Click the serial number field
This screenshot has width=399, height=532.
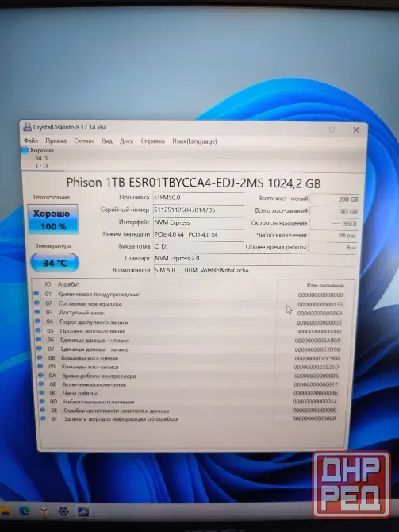(x=198, y=210)
